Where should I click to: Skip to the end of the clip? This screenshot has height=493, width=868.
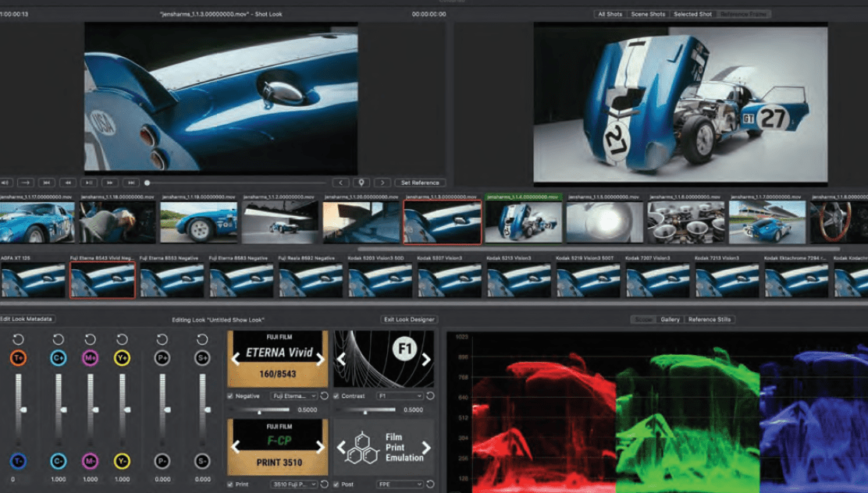tap(130, 183)
